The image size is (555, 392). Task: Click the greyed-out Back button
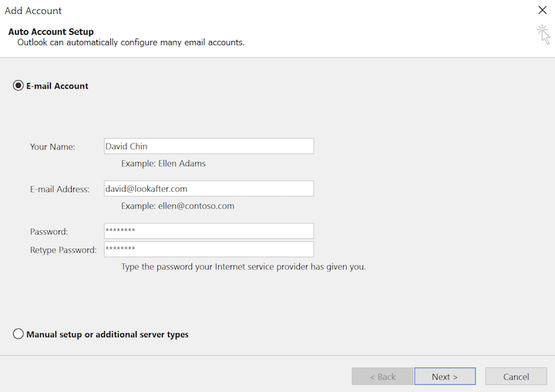382,377
